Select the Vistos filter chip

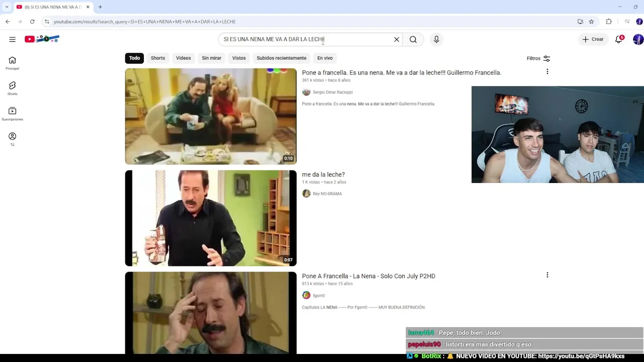click(239, 58)
